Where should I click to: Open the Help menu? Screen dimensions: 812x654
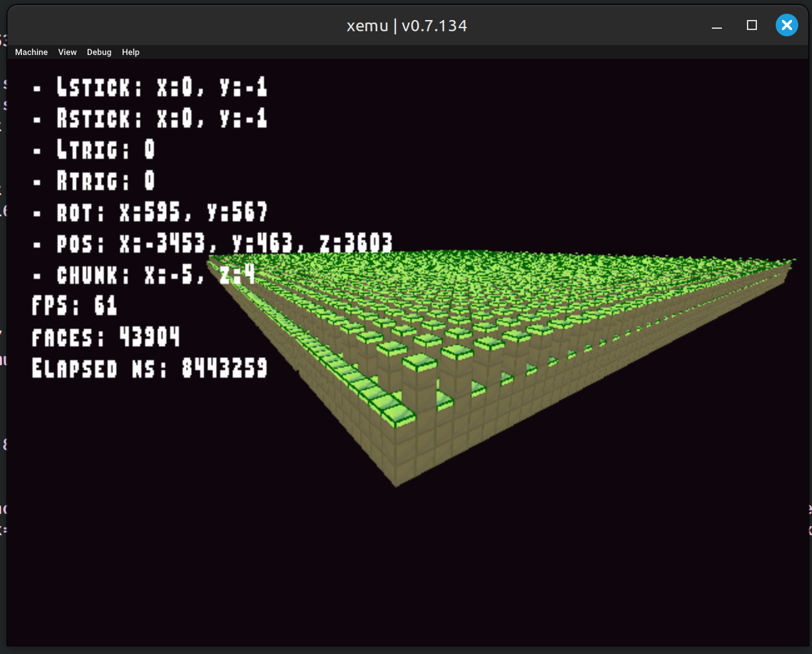pyautogui.click(x=131, y=52)
